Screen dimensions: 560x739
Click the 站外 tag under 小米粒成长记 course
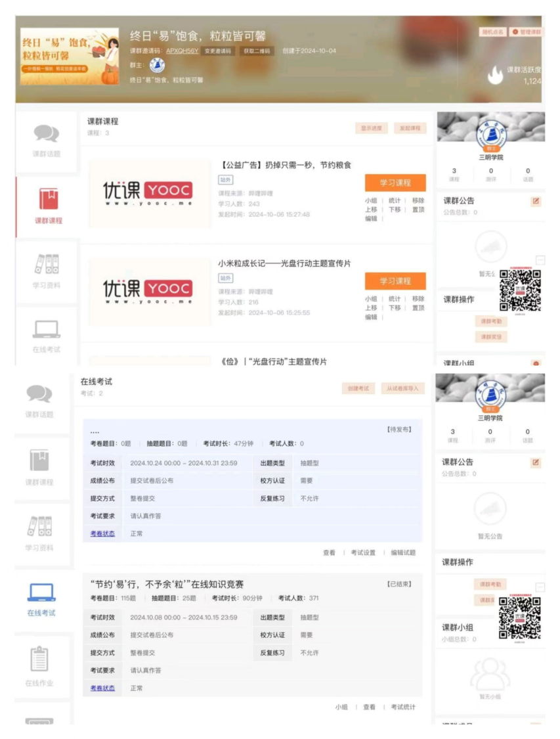pos(226,278)
